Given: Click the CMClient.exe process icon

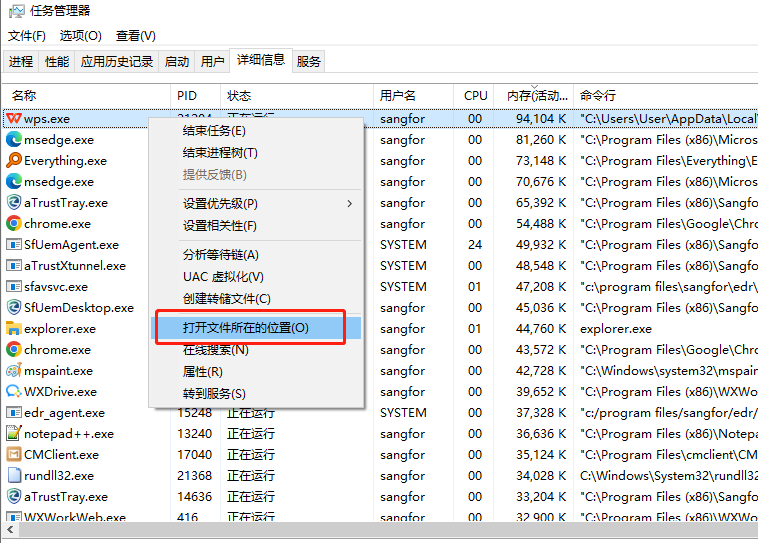Looking at the screenshot, I should point(14,455).
